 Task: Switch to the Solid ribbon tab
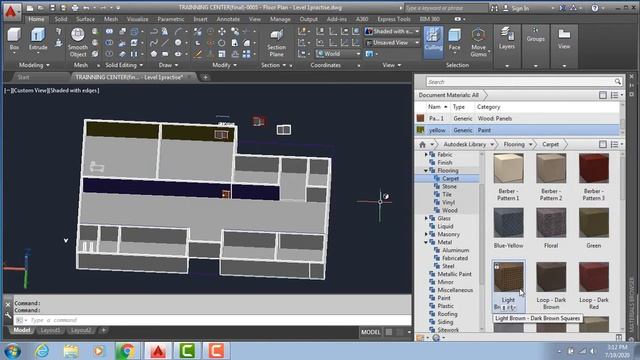(x=61, y=19)
